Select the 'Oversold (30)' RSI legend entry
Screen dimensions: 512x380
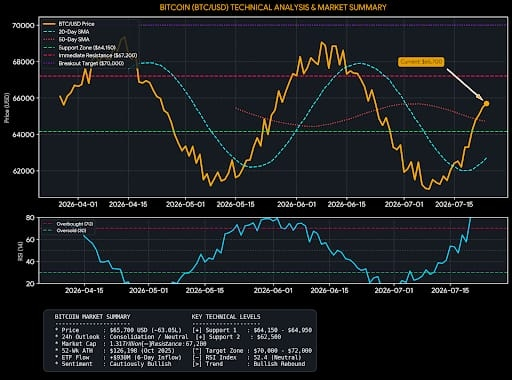tap(65, 231)
